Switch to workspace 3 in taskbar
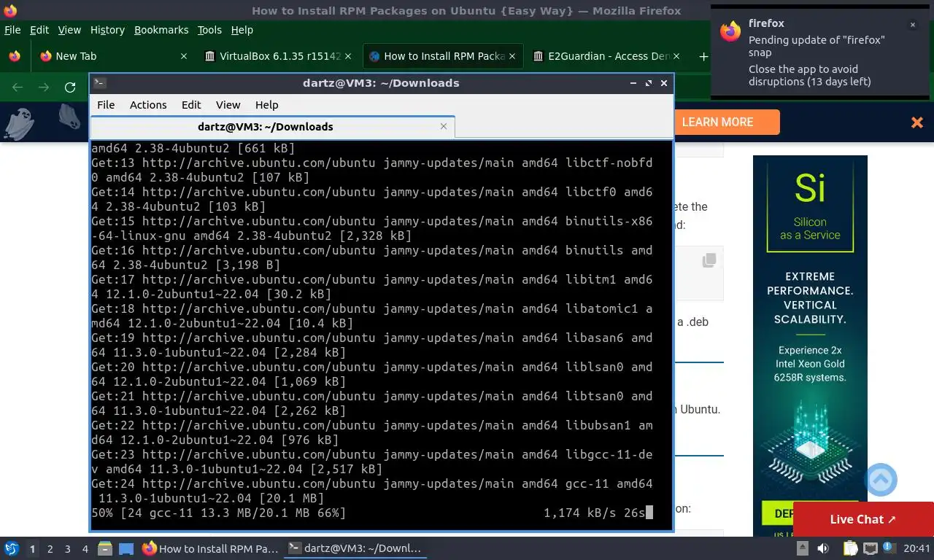Viewport: 934px width, 560px height. point(67,548)
